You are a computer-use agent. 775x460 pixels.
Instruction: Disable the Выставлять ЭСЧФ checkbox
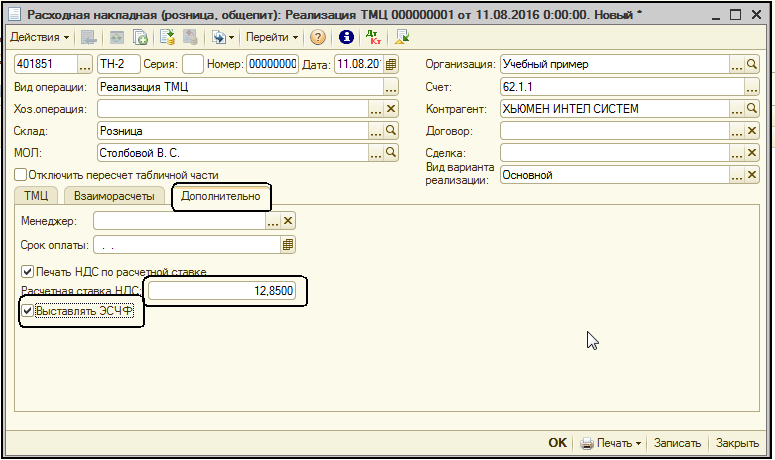point(27,312)
